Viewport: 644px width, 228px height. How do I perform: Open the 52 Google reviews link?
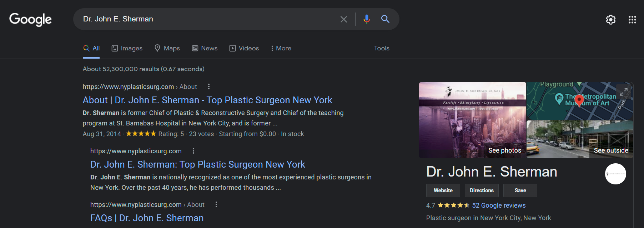coord(498,205)
